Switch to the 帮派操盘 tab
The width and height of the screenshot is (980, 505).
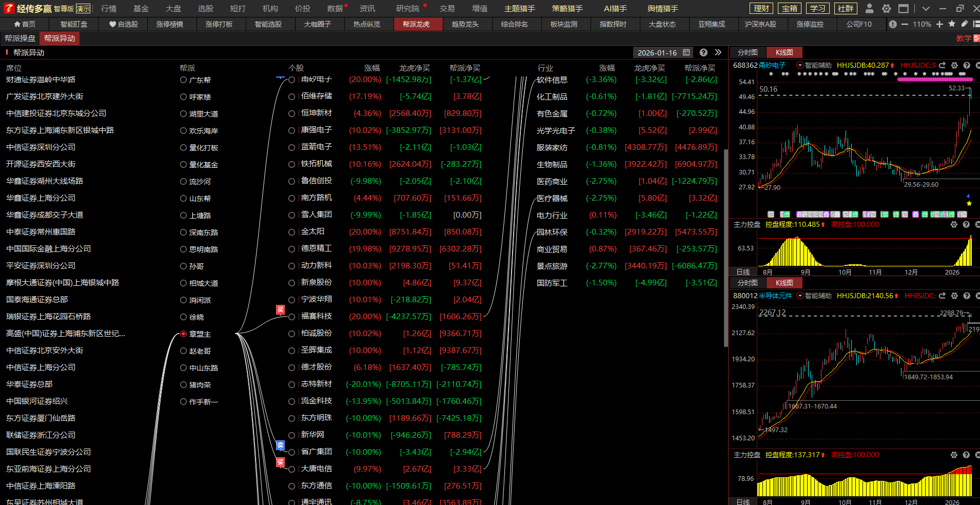click(20, 38)
